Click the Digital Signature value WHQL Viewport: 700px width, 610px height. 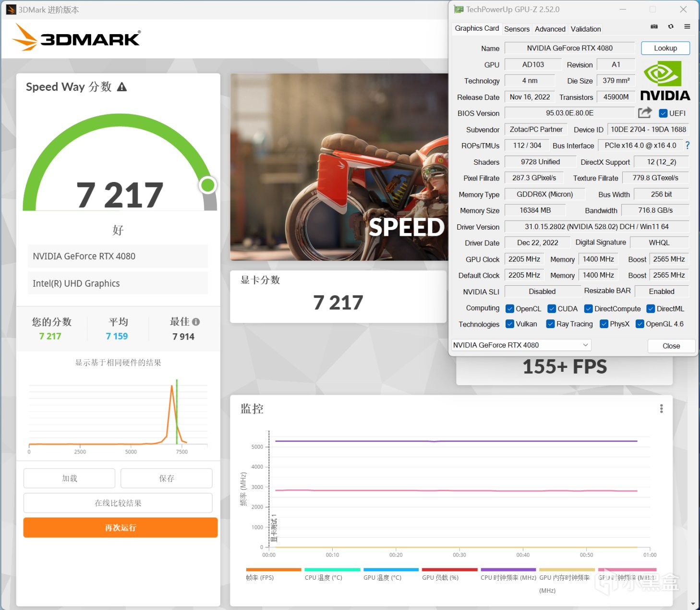[659, 243]
